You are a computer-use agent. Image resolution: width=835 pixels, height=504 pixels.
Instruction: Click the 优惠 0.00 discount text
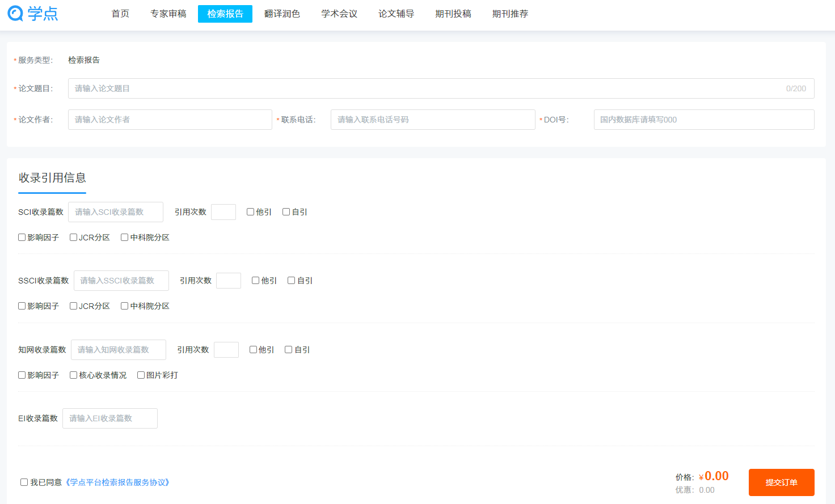(x=695, y=490)
